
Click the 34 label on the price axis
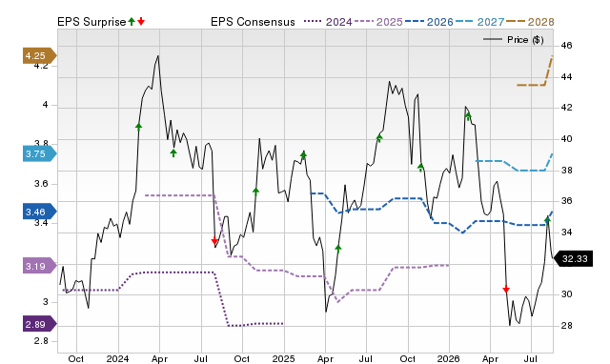(x=566, y=233)
